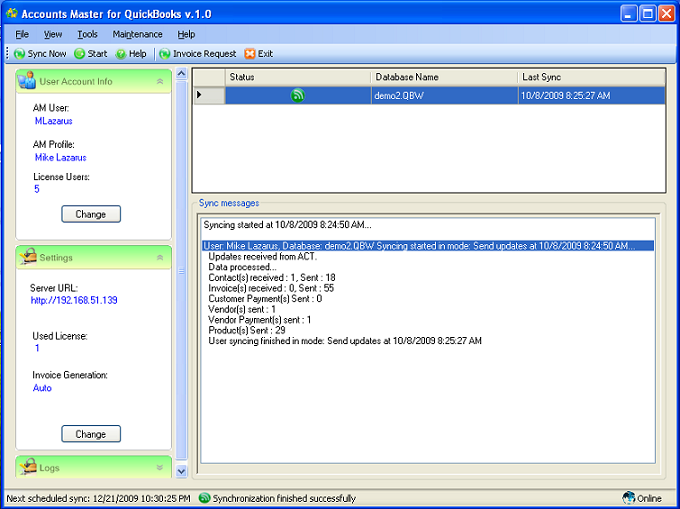680x509 pixels.
Task: Click the Online status icon in status bar
Action: [x=629, y=498]
